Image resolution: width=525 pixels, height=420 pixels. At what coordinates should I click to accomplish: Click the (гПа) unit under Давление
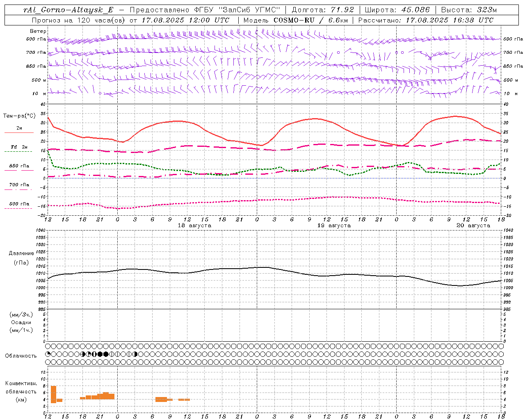[x=21, y=262]
